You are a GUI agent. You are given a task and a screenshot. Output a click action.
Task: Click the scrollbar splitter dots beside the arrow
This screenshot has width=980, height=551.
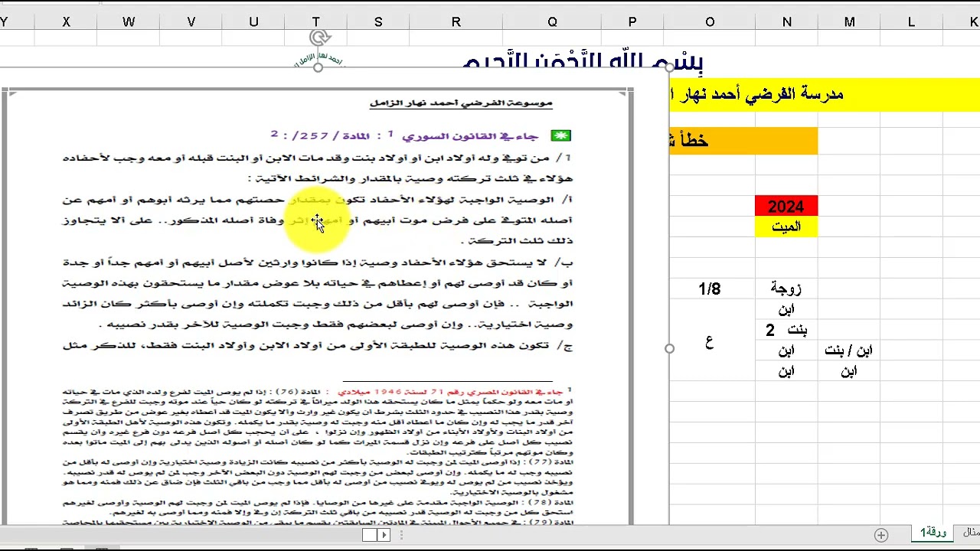click(403, 535)
